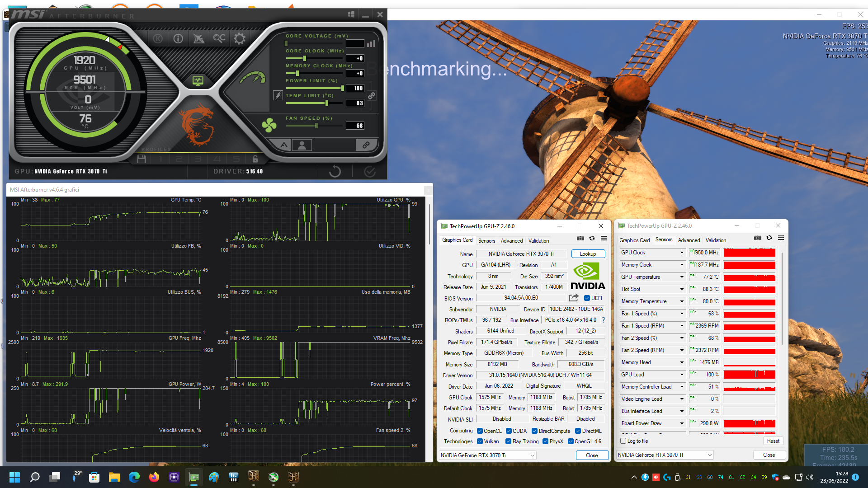The width and height of the screenshot is (868, 488).
Task: Expand Memory Clock sensor dropdown
Action: pyautogui.click(x=682, y=265)
